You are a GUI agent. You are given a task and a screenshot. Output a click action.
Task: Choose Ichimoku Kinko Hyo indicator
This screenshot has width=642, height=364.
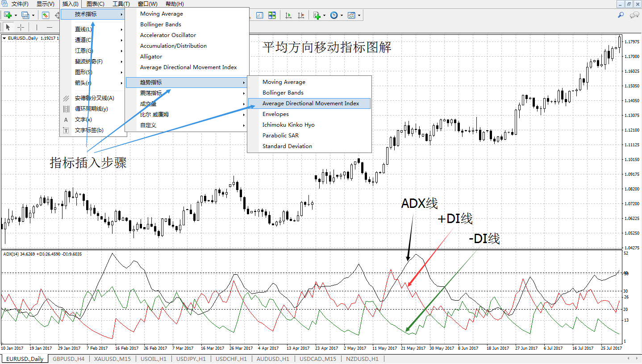tap(310, 125)
